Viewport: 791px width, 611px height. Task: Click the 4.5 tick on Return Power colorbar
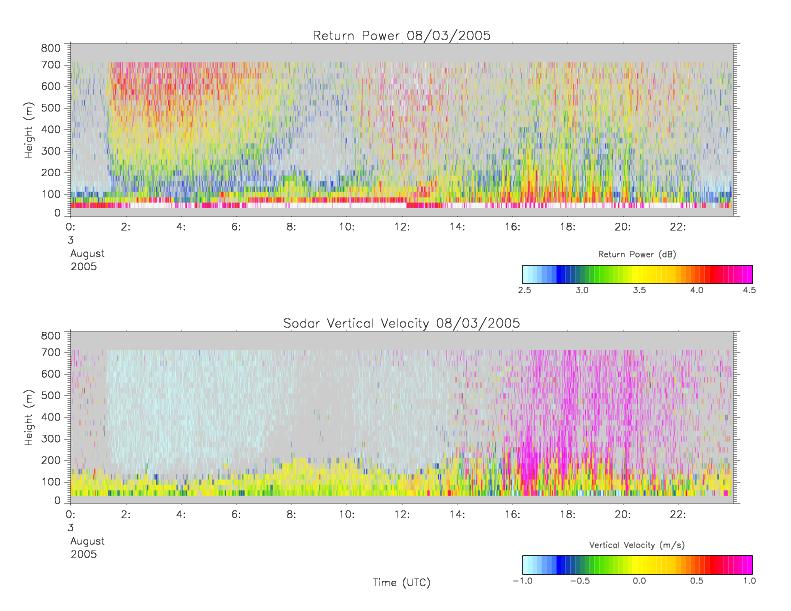(x=749, y=290)
